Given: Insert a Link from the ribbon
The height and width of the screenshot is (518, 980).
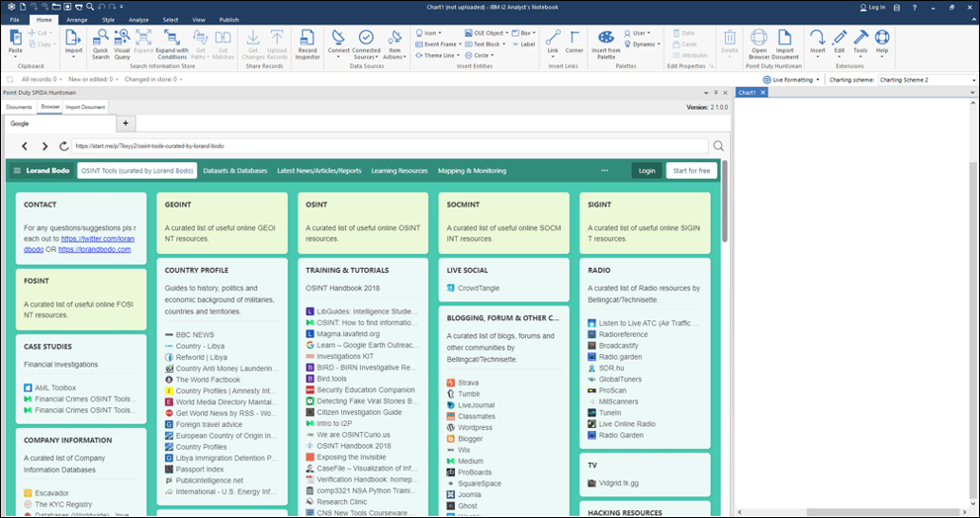Looking at the screenshot, I should click(x=553, y=42).
